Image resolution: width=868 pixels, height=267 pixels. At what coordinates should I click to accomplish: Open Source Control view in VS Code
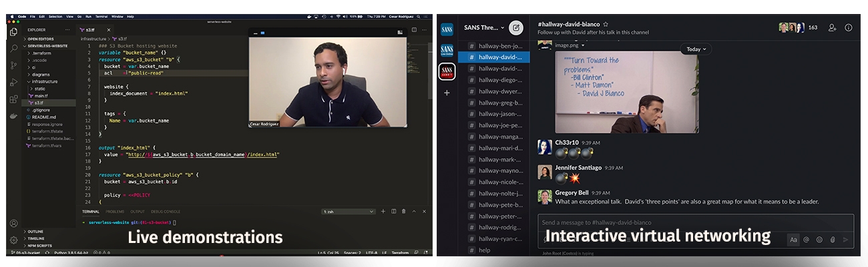click(13, 65)
